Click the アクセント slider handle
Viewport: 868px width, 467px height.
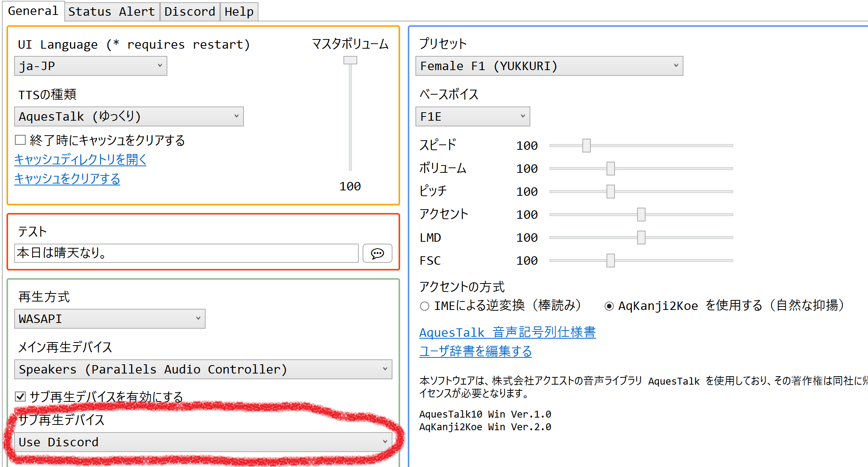[641, 215]
